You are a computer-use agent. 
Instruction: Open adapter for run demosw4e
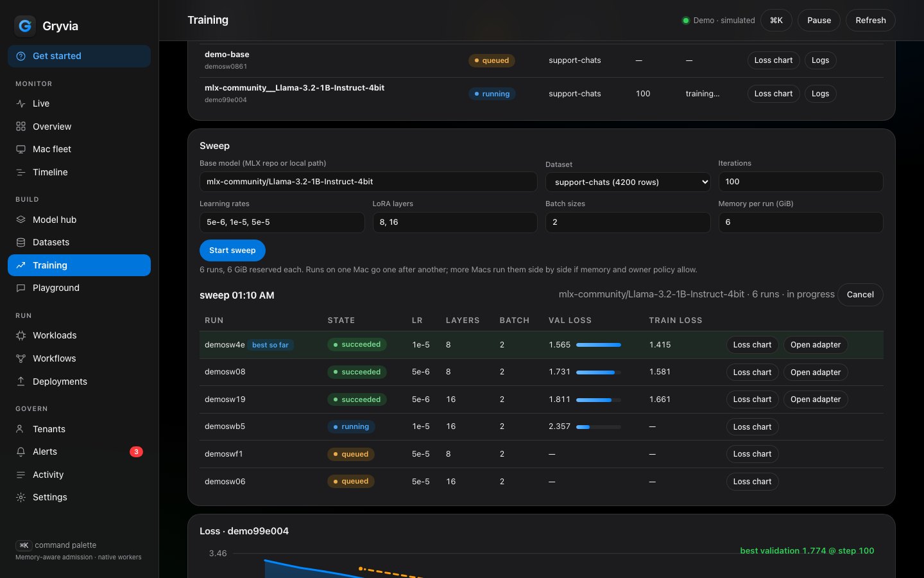816,345
